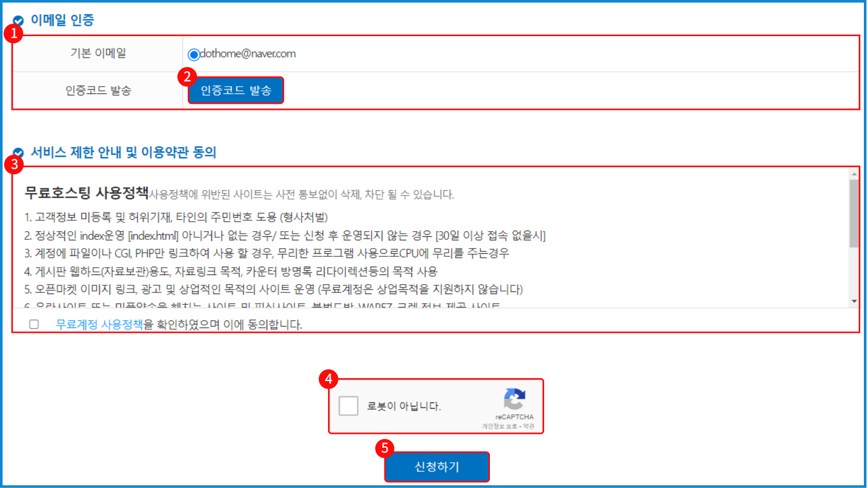Submit with the 신청하기 button
This screenshot has width=868, height=488.
point(436,466)
